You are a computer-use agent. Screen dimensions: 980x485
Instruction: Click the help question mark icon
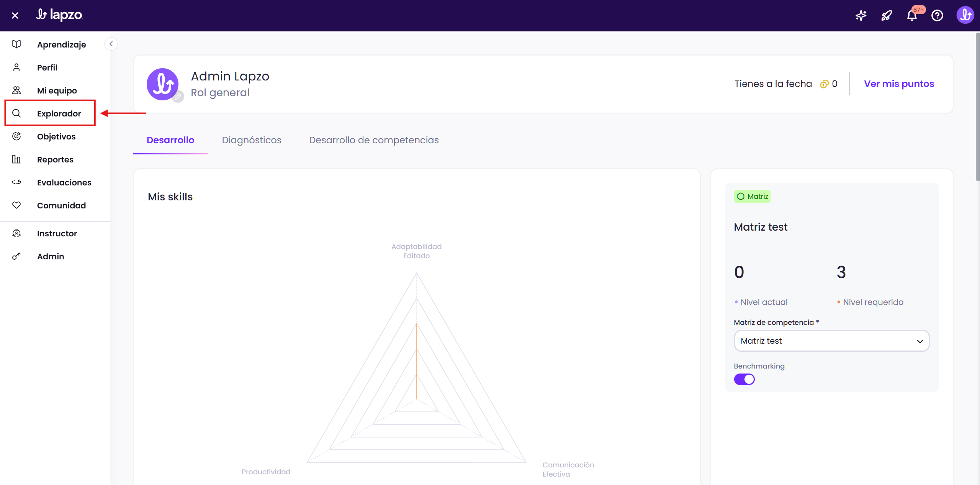pyautogui.click(x=937, y=16)
